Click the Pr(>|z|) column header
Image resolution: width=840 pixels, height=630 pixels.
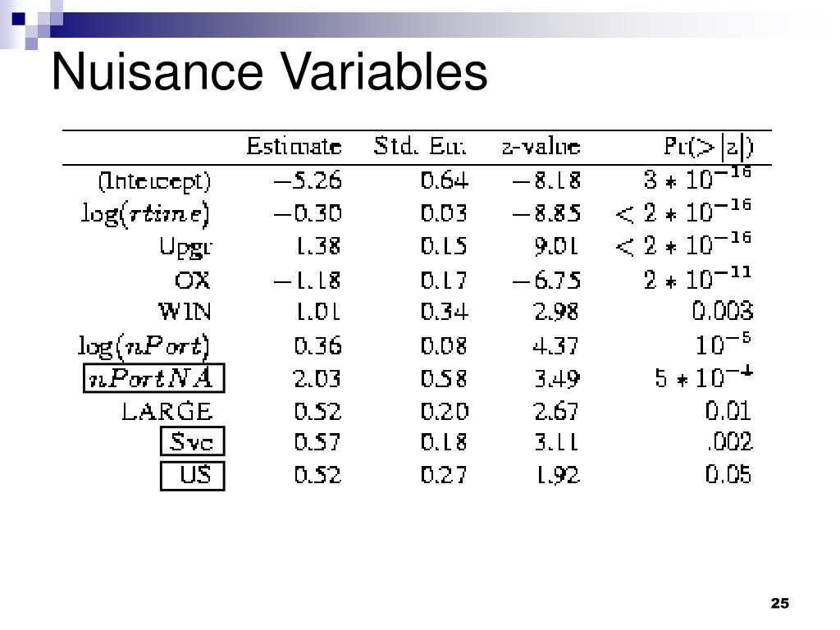point(708,147)
